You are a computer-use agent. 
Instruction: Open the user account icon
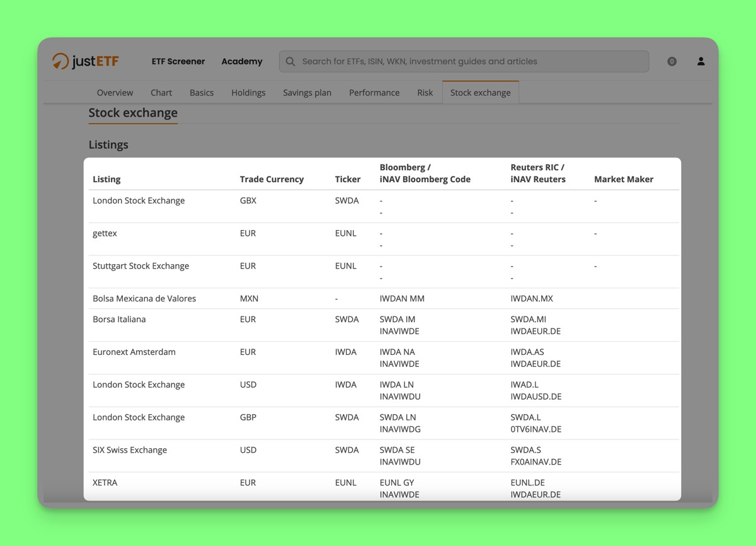(701, 61)
